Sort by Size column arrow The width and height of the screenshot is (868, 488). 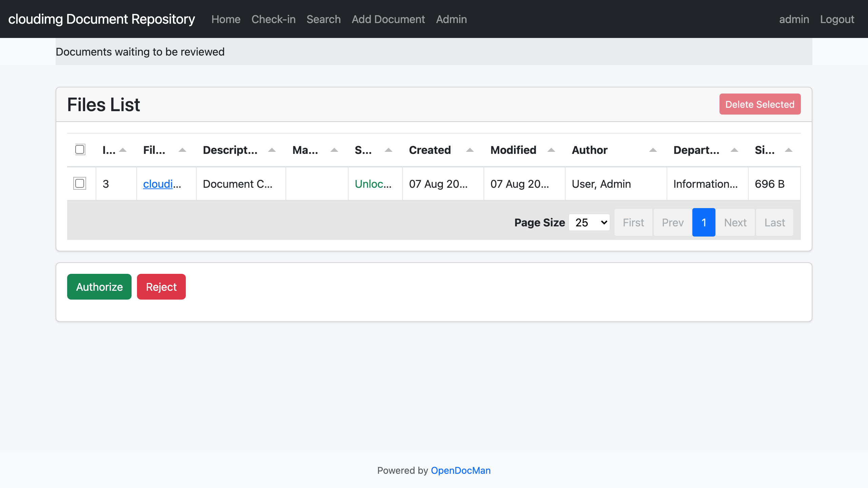(x=789, y=150)
